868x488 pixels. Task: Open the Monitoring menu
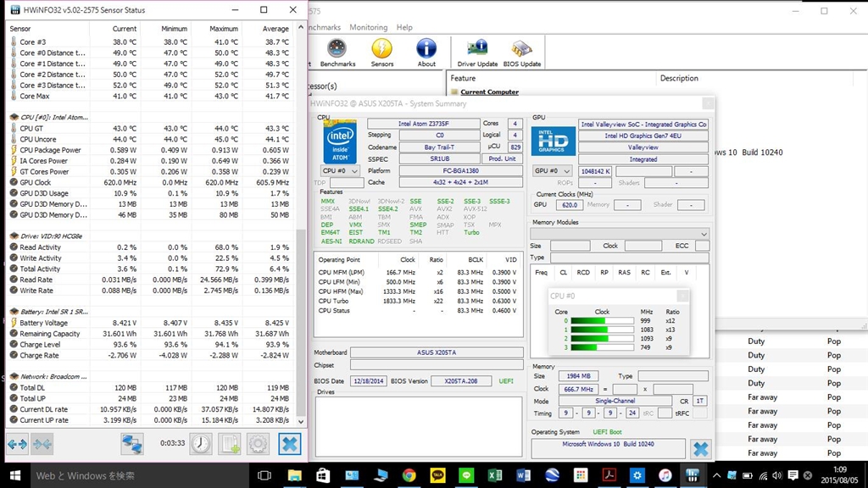tap(368, 27)
